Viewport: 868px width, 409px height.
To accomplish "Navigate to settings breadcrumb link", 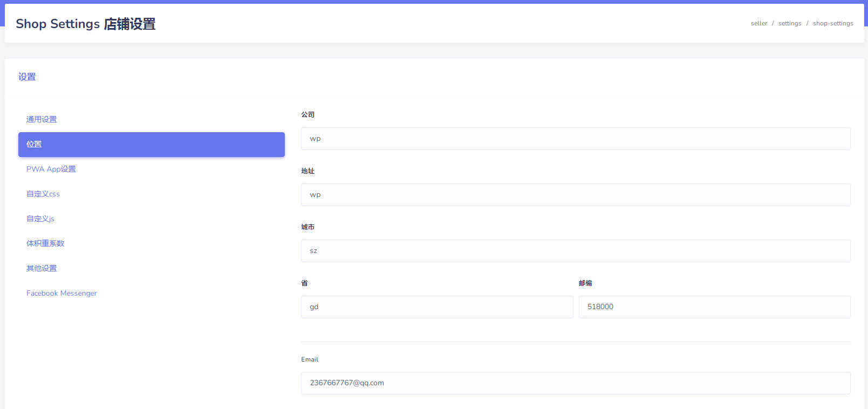I will 789,23.
